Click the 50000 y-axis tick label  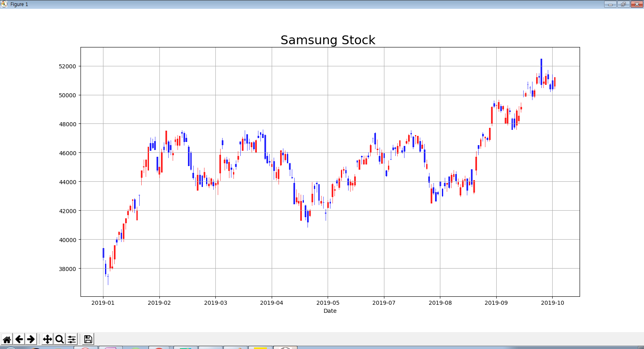coord(67,95)
